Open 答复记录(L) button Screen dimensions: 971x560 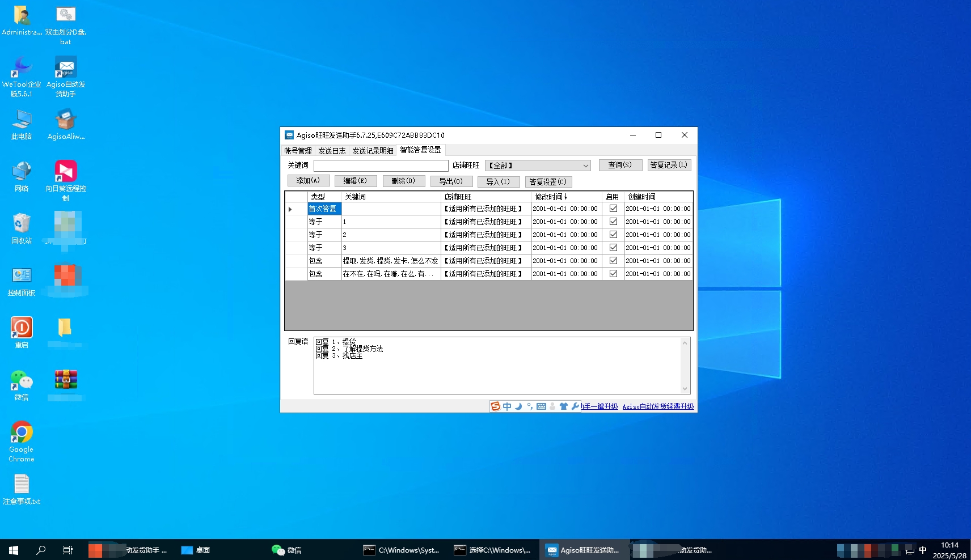669,165
